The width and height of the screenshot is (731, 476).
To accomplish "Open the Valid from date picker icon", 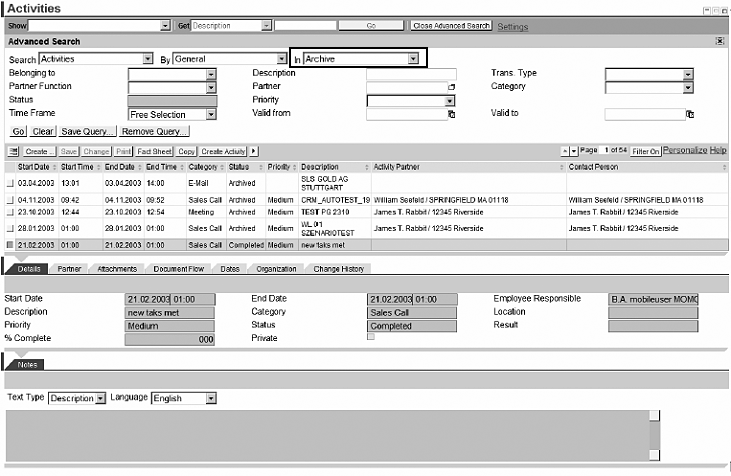I will tap(451, 115).
